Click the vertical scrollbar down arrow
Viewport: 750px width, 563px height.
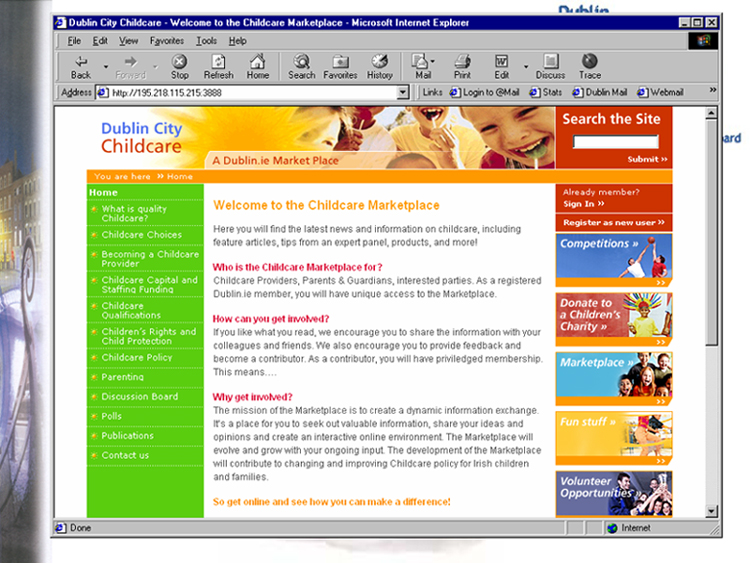point(712,511)
